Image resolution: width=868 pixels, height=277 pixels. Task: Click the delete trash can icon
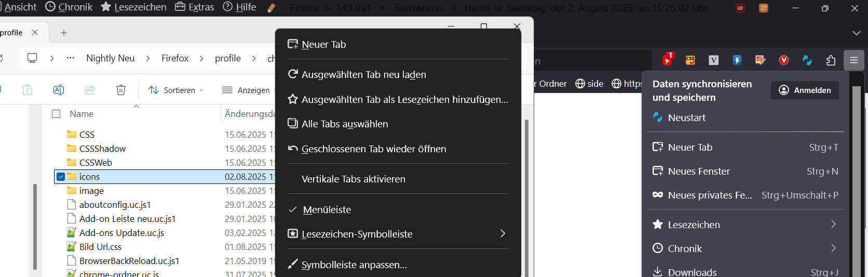121,90
